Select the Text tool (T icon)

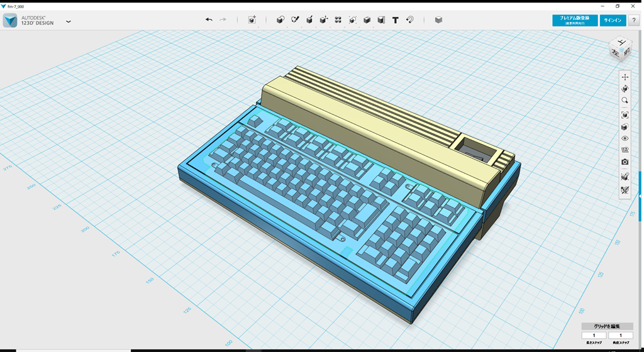click(395, 20)
